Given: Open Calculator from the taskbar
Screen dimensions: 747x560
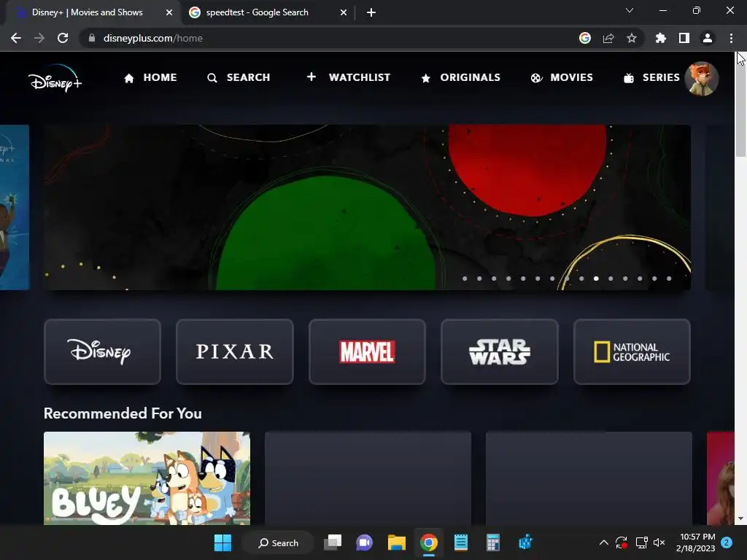Looking at the screenshot, I should coord(492,542).
